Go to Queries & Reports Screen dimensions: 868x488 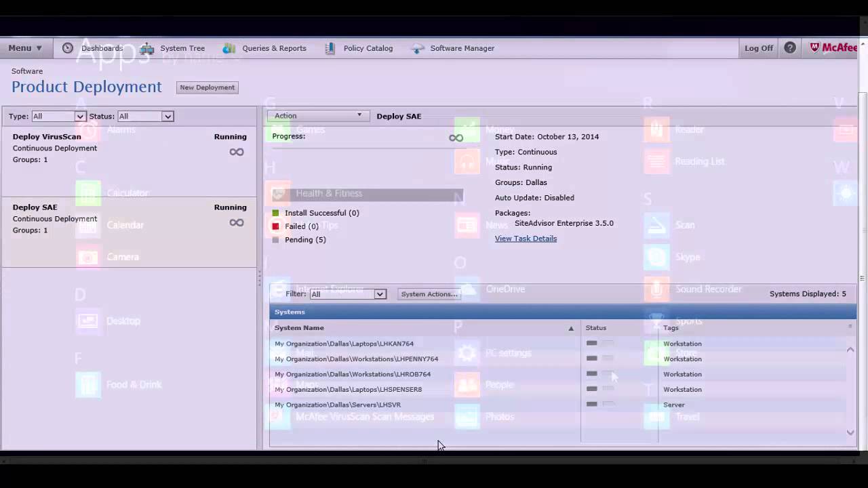274,48
